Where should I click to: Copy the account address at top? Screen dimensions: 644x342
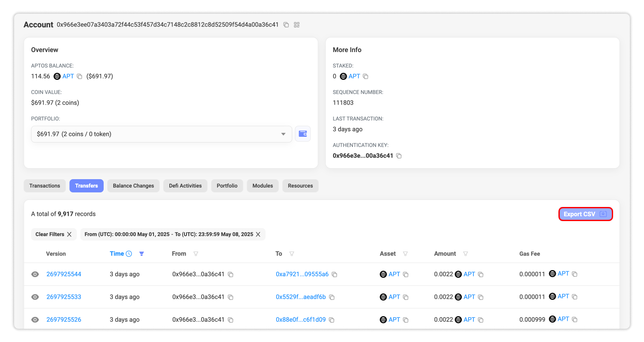point(286,25)
